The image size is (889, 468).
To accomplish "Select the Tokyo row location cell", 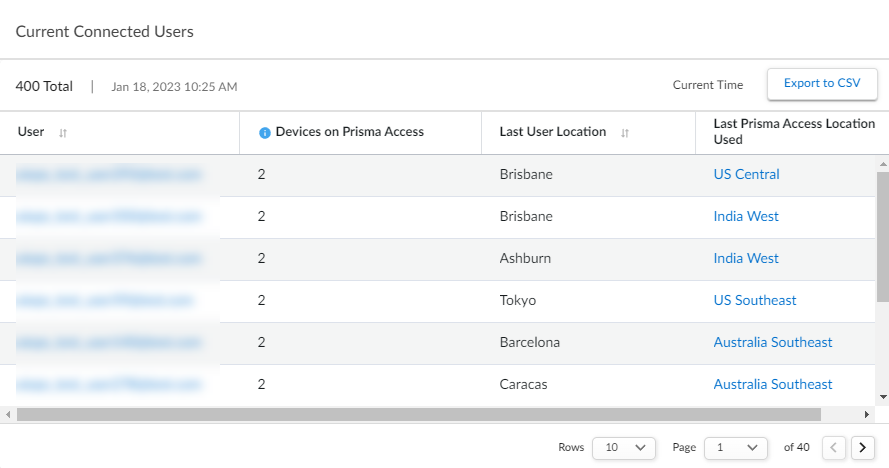I will 518,300.
